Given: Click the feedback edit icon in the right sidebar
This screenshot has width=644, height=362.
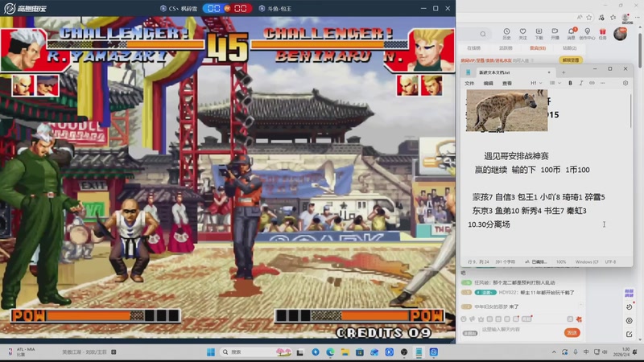Looking at the screenshot, I should (x=629, y=334).
